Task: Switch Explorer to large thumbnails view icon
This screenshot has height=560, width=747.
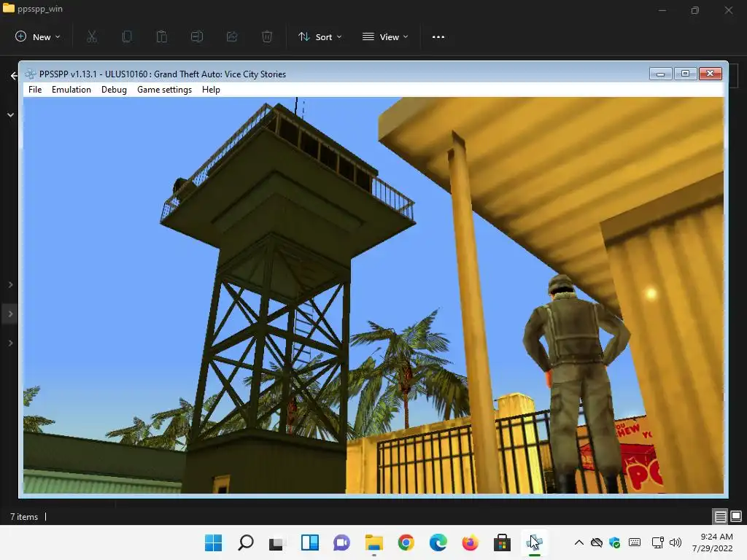Action: click(736, 516)
